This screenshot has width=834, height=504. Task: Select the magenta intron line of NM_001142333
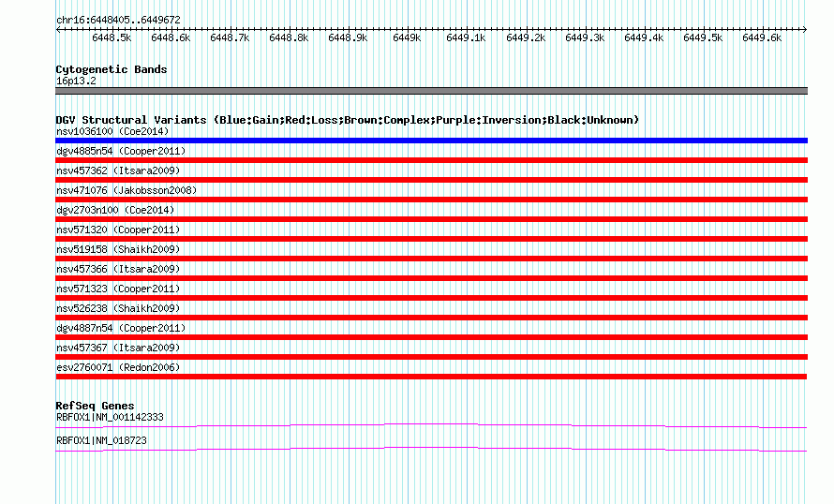click(431, 426)
